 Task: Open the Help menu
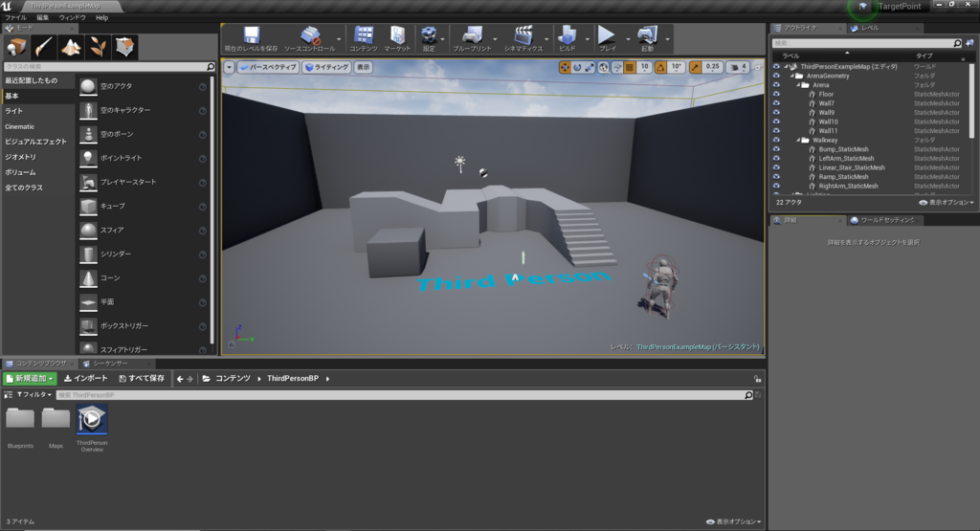click(101, 17)
